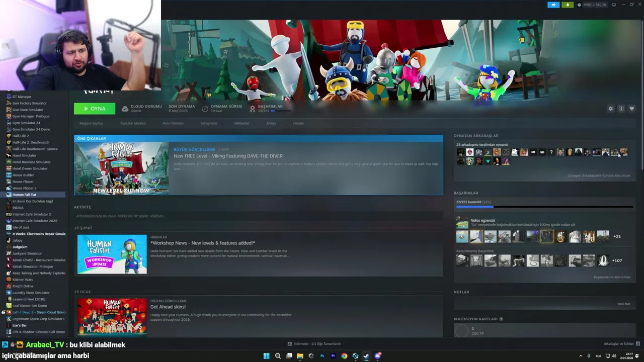
Task: Open the Topluluk Merkezi tab
Action: pyautogui.click(x=133, y=123)
